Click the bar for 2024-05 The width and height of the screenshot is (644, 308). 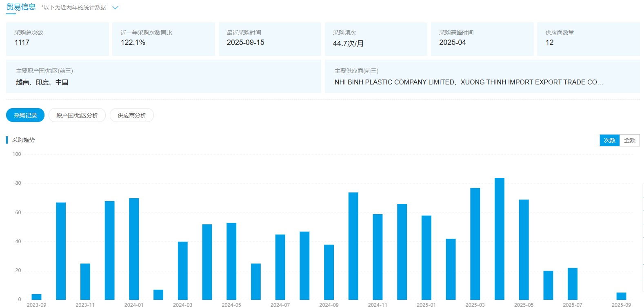[231, 261]
